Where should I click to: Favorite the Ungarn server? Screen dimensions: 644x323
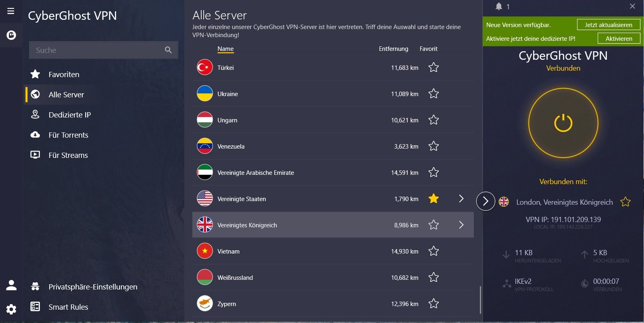pyautogui.click(x=434, y=120)
